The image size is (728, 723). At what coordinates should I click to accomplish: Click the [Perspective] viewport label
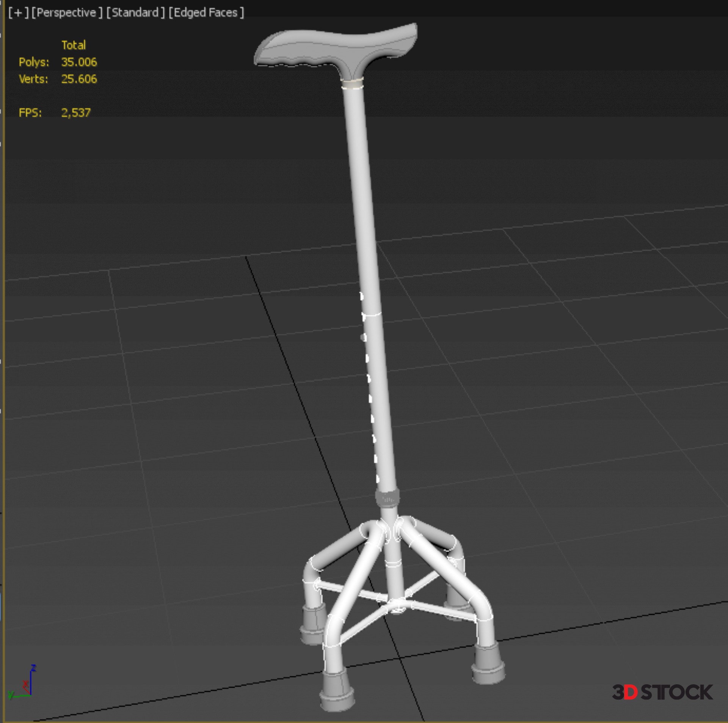[67, 13]
